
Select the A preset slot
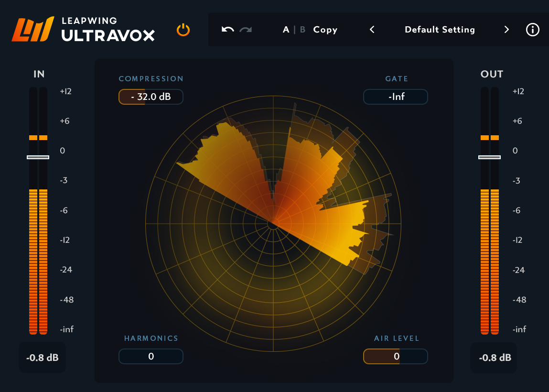286,30
